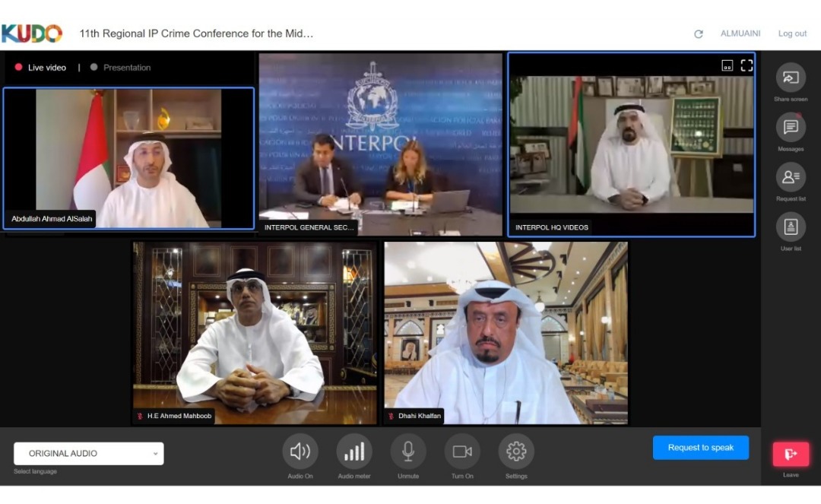Open the ORIGINAL AUDIO language dropdown

(x=88, y=453)
